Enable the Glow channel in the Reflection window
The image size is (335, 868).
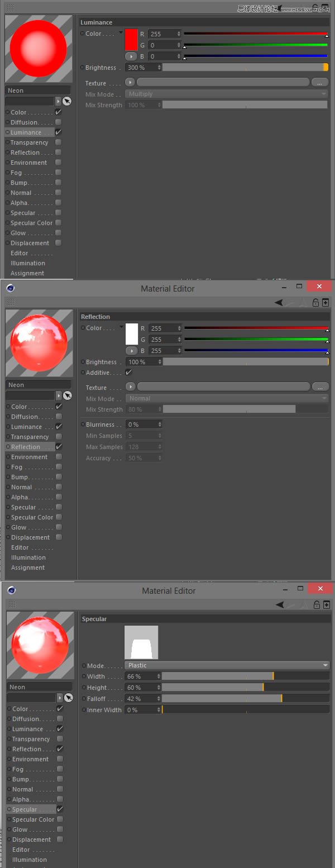coord(59,527)
